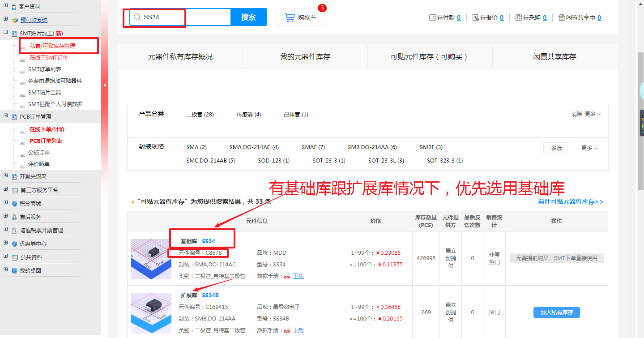This screenshot has height=338, width=644.
Task: Enable 多选 for package filter
Action: 556,148
